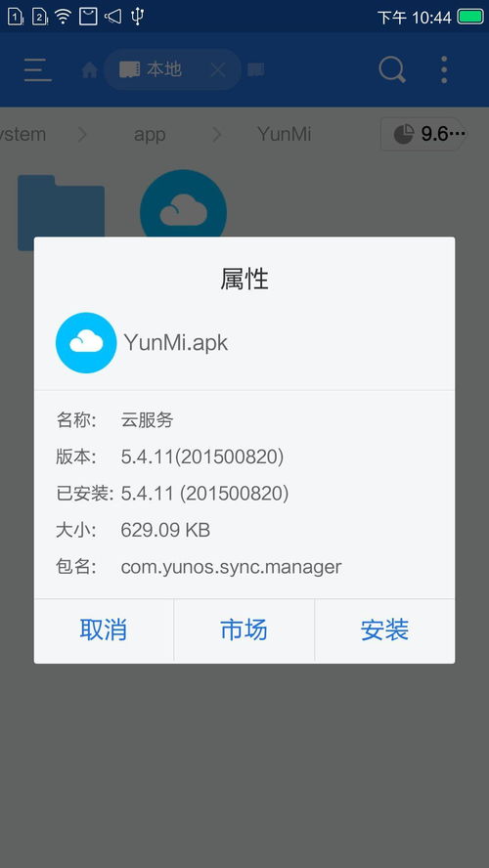Tap the USB status bar icon
489x868 pixels.
137,17
